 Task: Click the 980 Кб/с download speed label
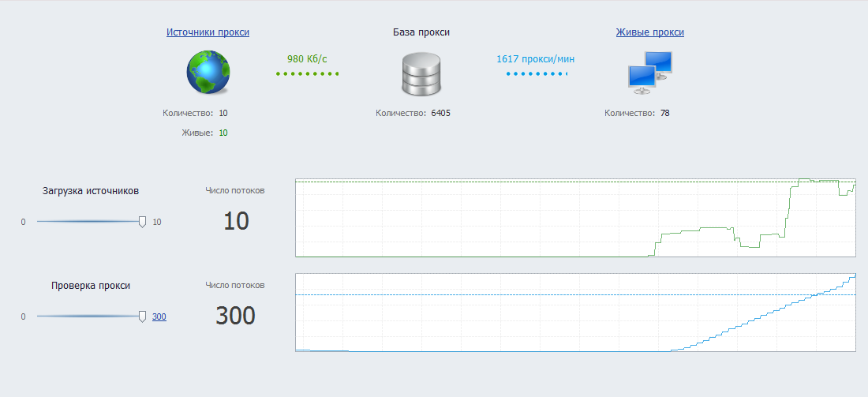307,58
